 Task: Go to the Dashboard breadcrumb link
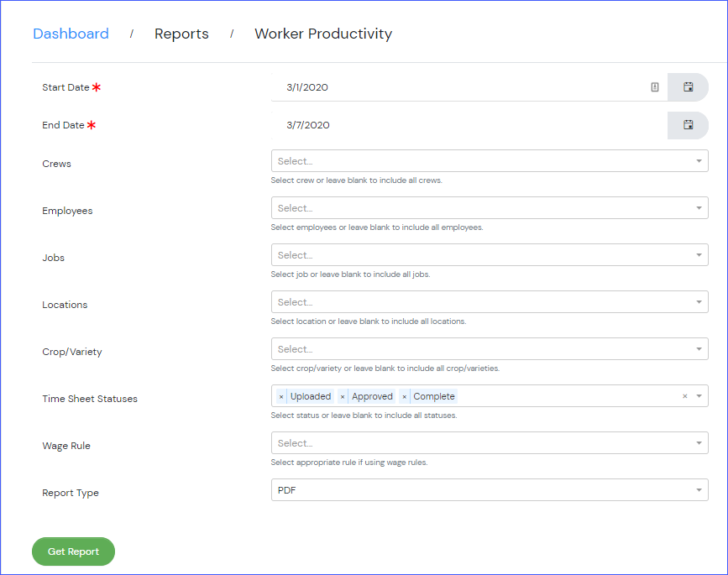coord(71,34)
